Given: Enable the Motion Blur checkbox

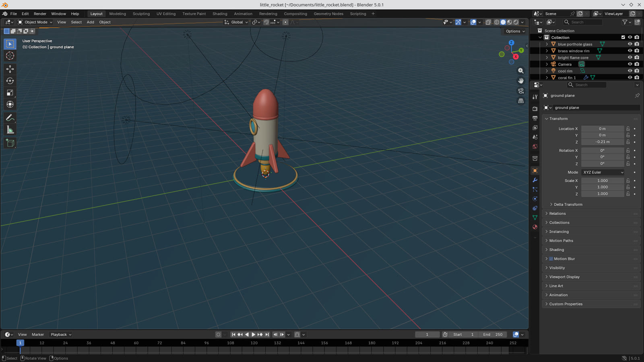Looking at the screenshot, I should click(x=551, y=259).
